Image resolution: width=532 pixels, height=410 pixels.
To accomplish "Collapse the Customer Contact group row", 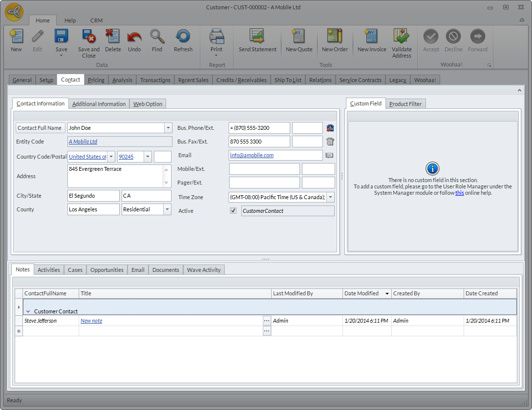I will (x=28, y=311).
